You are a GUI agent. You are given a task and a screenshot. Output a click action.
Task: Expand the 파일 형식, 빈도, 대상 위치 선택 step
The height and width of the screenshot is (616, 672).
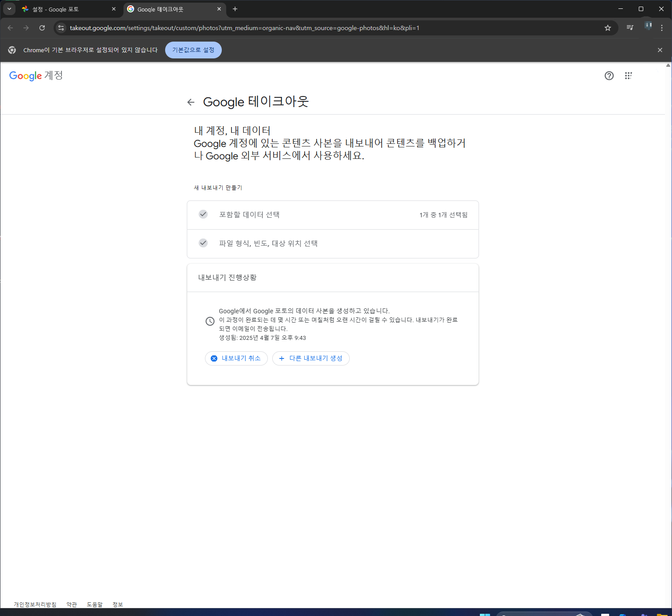coord(333,244)
